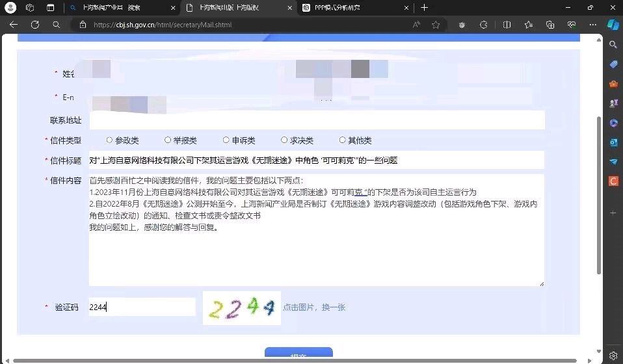Screen dimensions: 623x364
Task: Toggle split screen icon in toolbar
Action: point(507,25)
